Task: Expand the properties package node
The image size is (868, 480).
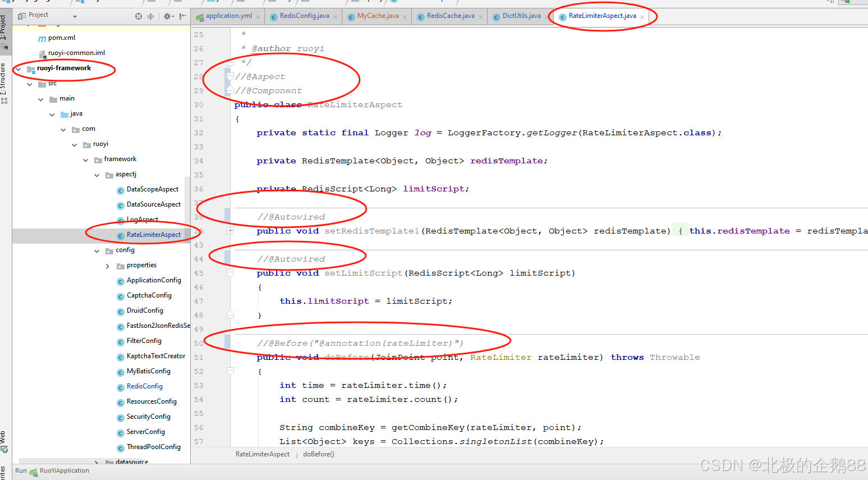Action: pos(108,266)
